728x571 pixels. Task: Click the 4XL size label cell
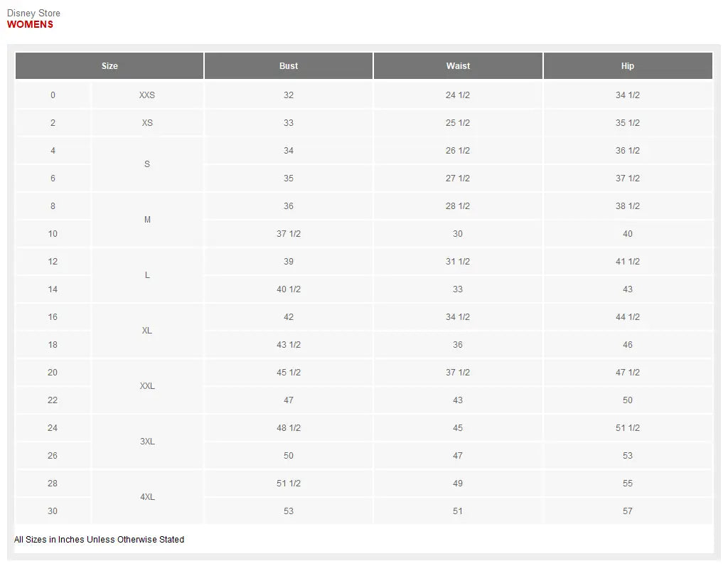tap(147, 497)
